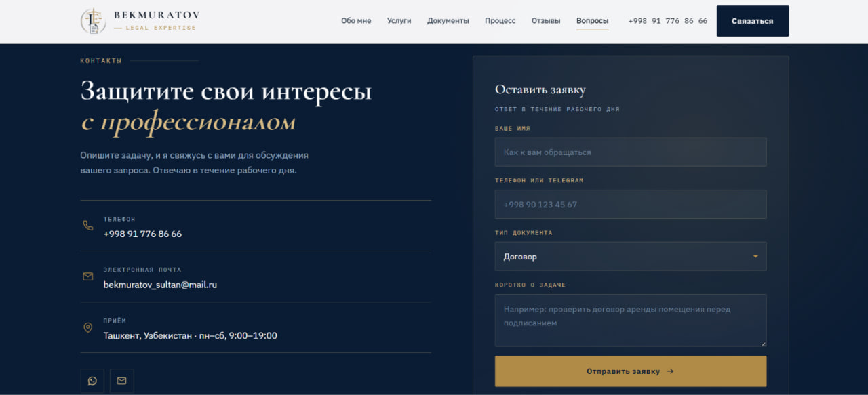Open the Тип документа dropdown showing Договор
This screenshot has width=868, height=395.
point(631,257)
